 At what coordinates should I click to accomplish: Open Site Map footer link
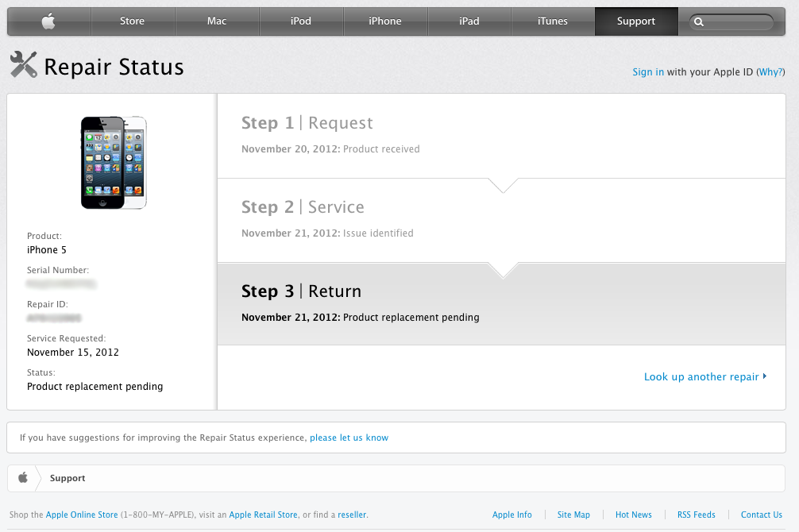[x=573, y=515]
